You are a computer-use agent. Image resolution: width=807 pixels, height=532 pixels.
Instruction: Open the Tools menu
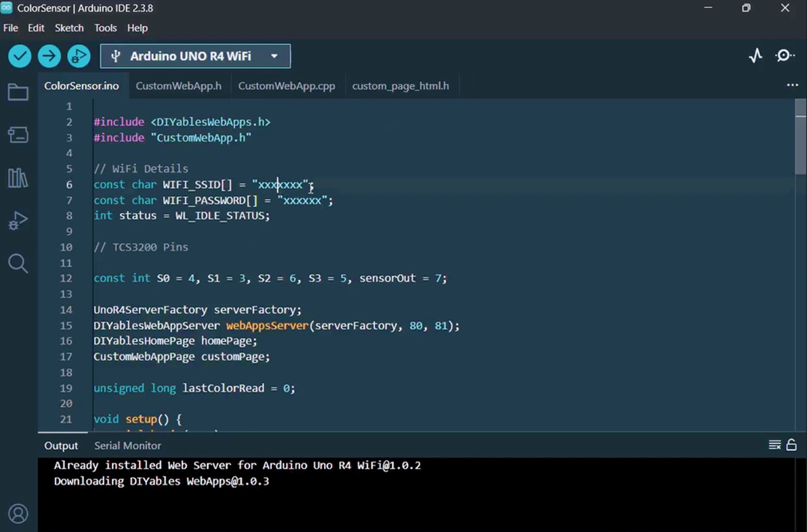coord(105,28)
